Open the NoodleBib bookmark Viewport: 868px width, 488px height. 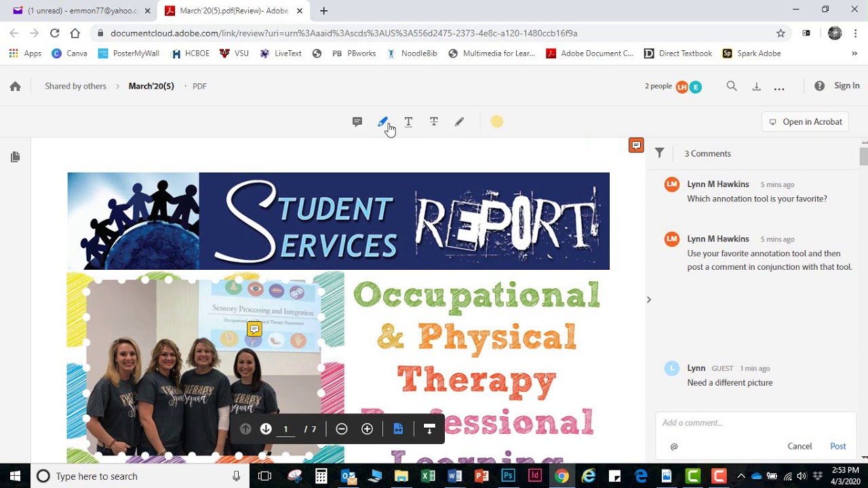411,54
